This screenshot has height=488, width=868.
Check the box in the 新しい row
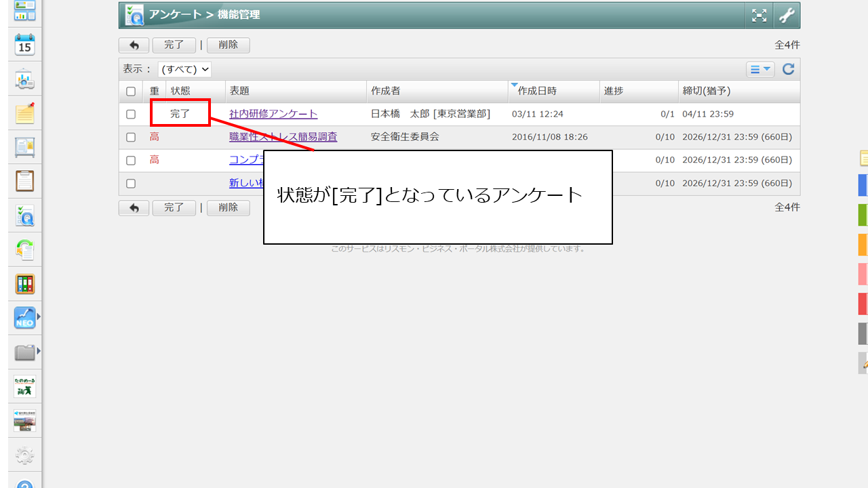pyautogui.click(x=131, y=184)
